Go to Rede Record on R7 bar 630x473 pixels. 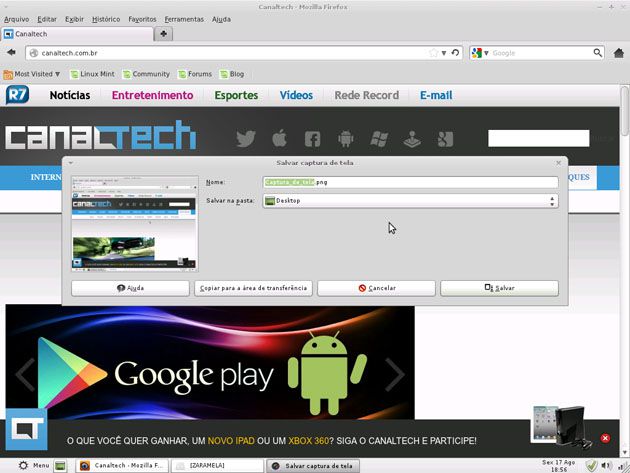pyautogui.click(x=367, y=95)
